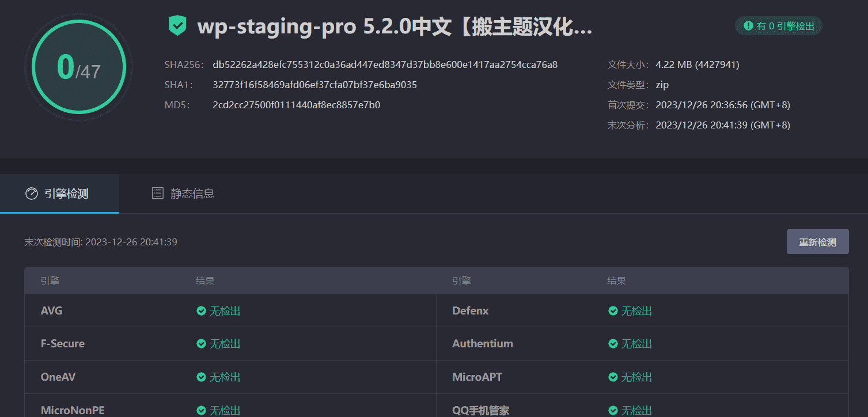Click the green shield icon beside file title
This screenshot has height=417, width=868.
[x=177, y=26]
